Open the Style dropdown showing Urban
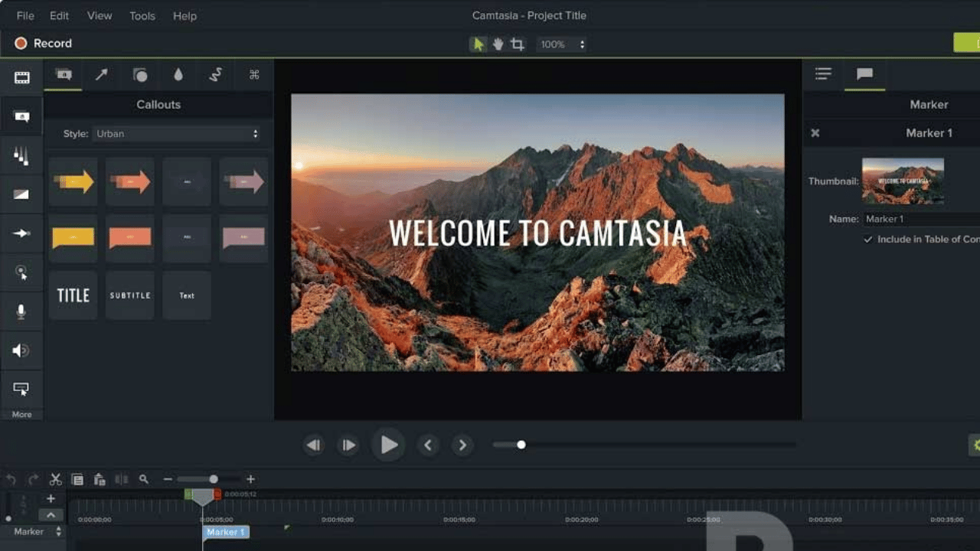This screenshot has width=980, height=551. tap(176, 134)
